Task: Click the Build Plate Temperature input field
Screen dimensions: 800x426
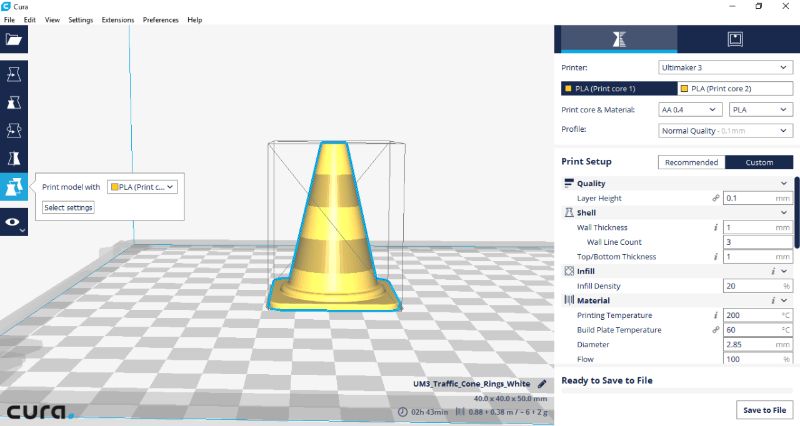Action: (x=758, y=330)
